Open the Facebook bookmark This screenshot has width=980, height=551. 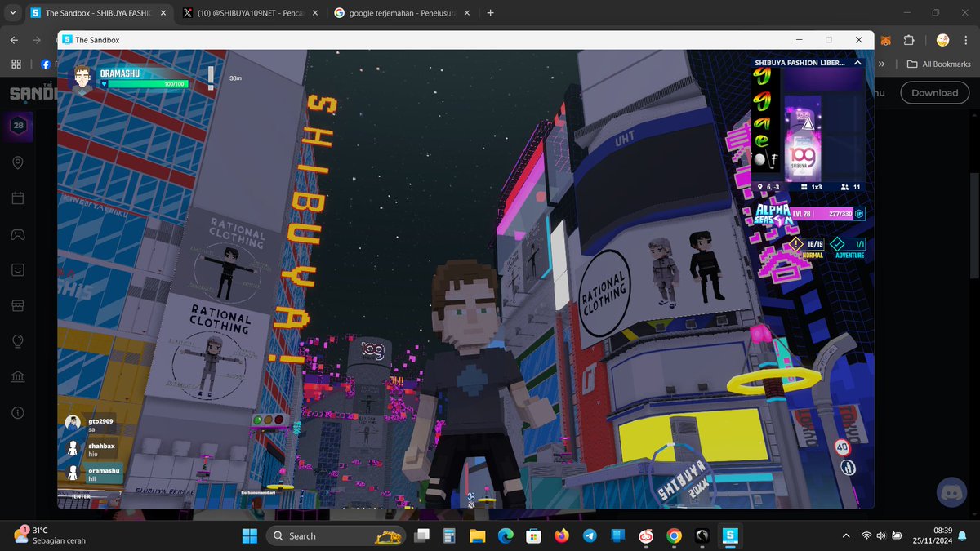click(x=45, y=64)
